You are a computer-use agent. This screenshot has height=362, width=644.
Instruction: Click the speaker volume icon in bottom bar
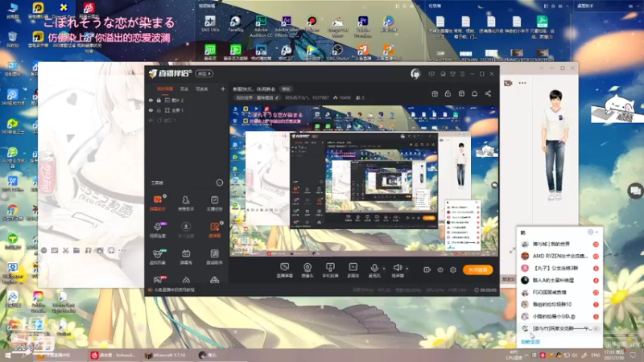tap(397, 268)
